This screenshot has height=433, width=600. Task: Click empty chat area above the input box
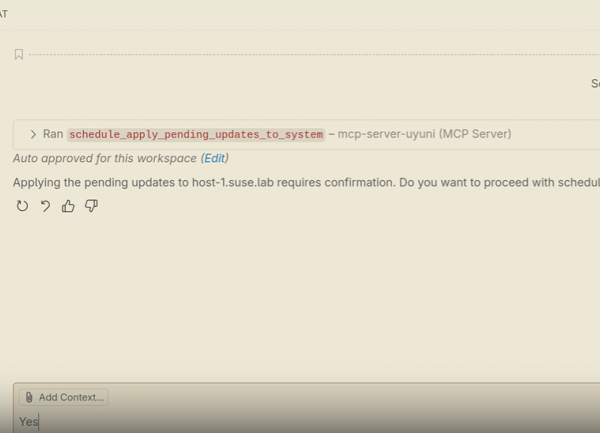point(300,300)
